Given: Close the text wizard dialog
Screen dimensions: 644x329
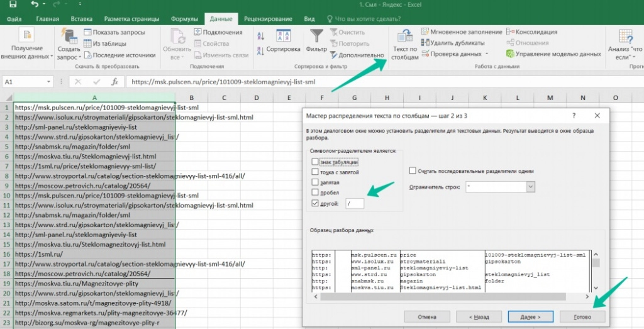Looking at the screenshot, I should (597, 116).
